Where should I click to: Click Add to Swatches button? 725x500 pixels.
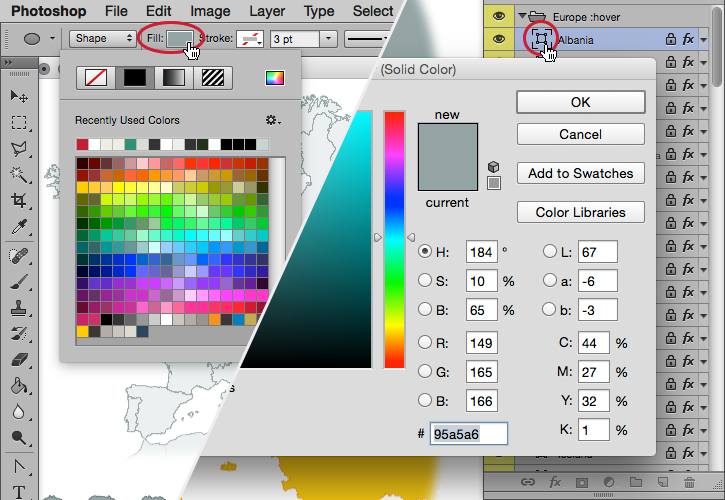point(581,173)
